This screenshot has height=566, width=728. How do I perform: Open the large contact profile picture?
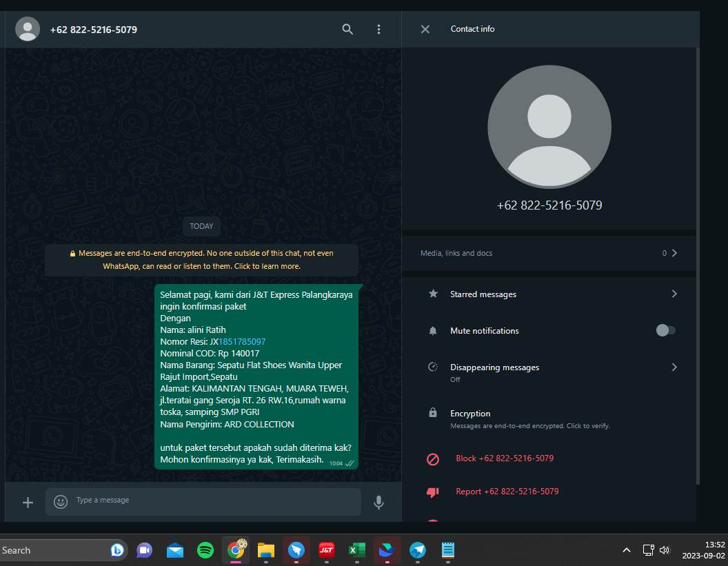click(x=549, y=127)
